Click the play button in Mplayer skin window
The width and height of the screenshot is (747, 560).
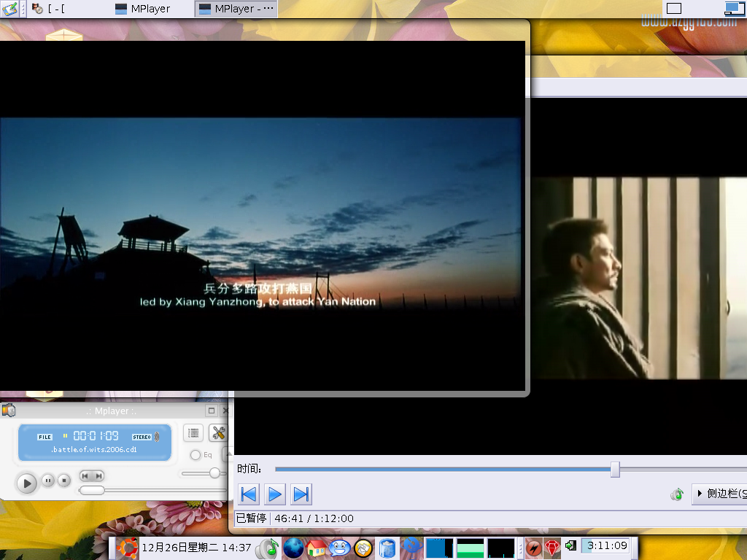(x=27, y=484)
